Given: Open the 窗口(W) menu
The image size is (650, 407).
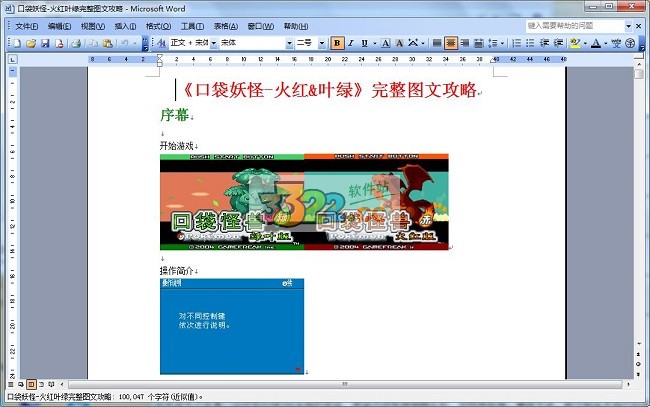Looking at the screenshot, I should (x=261, y=26).
